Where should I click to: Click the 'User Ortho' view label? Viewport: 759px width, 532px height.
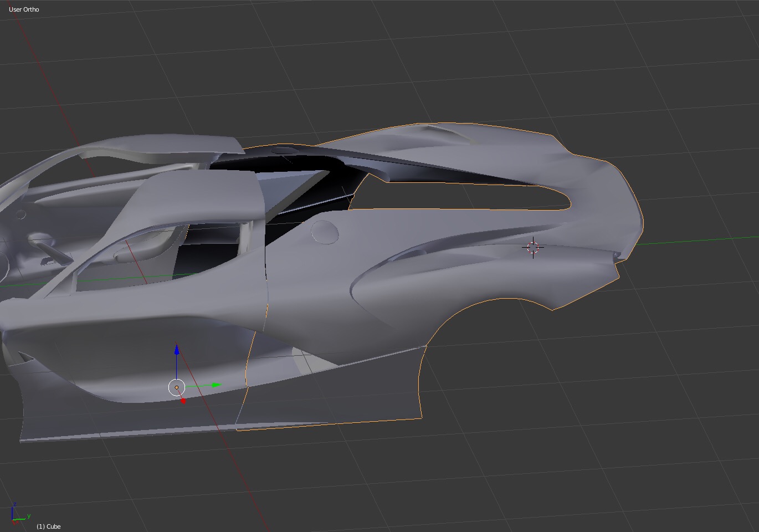click(24, 9)
